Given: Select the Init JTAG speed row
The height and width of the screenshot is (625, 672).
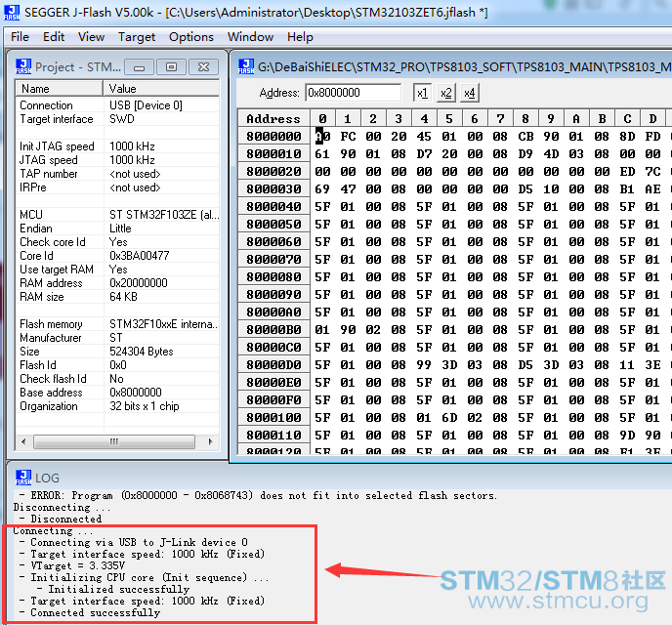Looking at the screenshot, I should pyautogui.click(x=118, y=146).
